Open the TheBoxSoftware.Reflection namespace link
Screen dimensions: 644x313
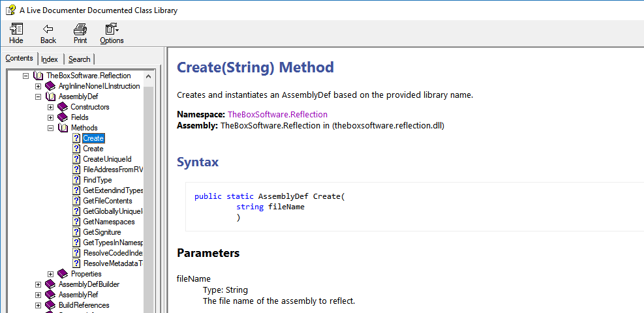(277, 115)
